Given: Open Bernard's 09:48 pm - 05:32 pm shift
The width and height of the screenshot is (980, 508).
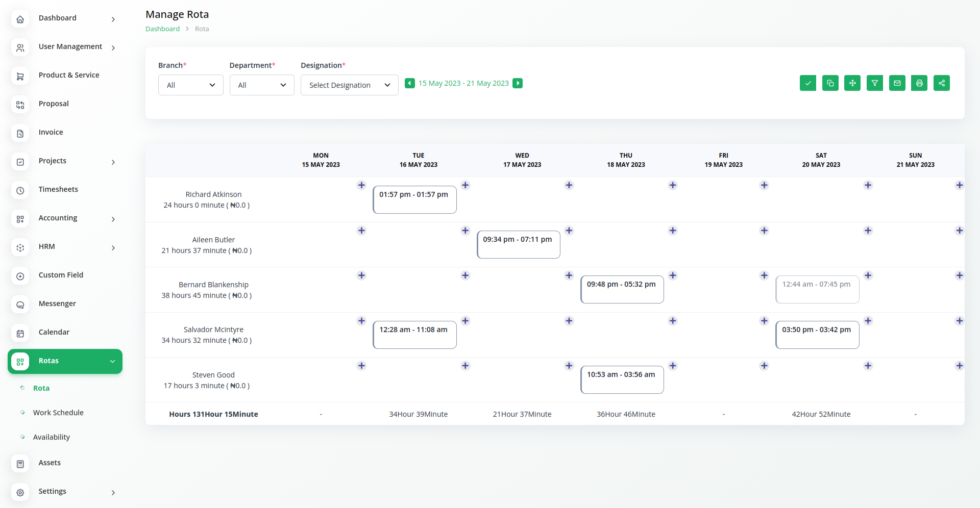Looking at the screenshot, I should coord(622,289).
